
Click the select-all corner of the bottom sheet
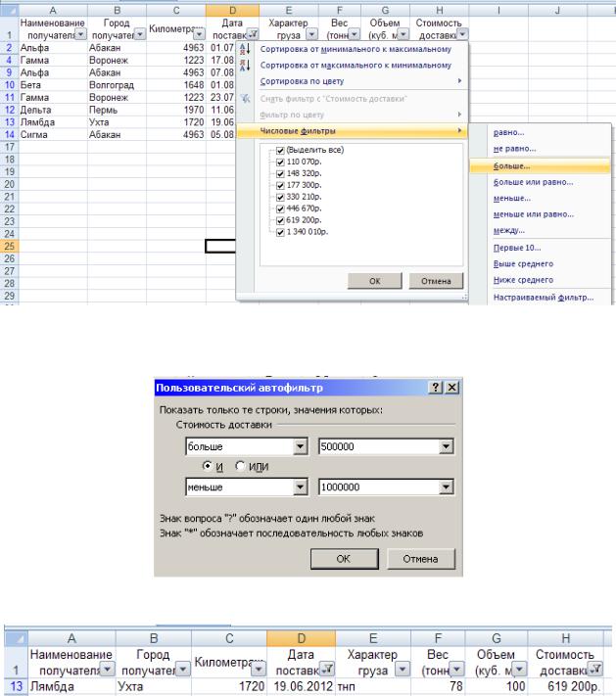pos(16,638)
